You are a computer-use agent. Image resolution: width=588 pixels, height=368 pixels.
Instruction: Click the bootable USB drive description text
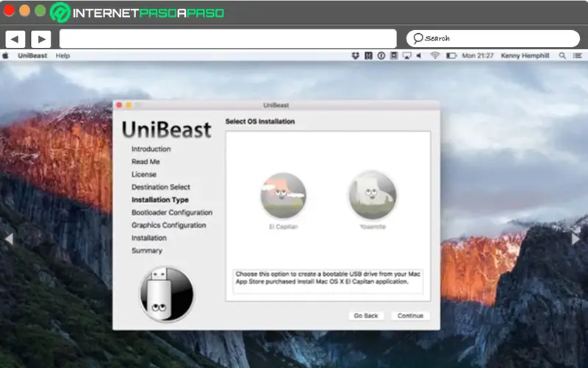(327, 278)
